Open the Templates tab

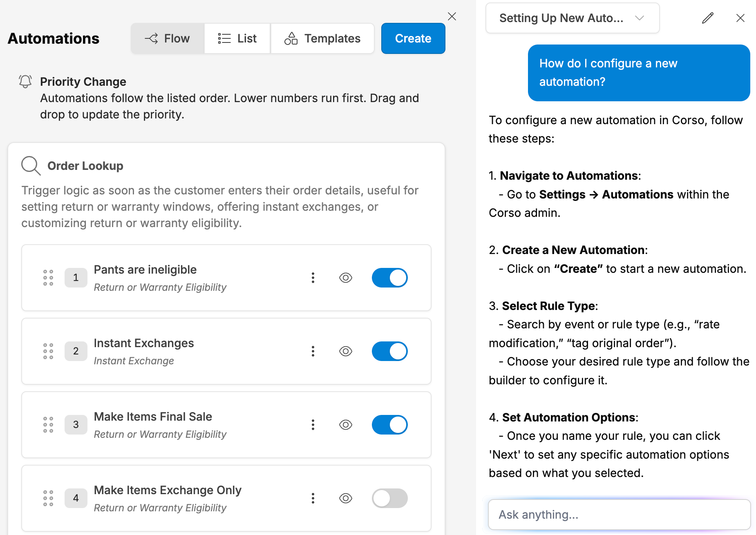pyautogui.click(x=322, y=38)
